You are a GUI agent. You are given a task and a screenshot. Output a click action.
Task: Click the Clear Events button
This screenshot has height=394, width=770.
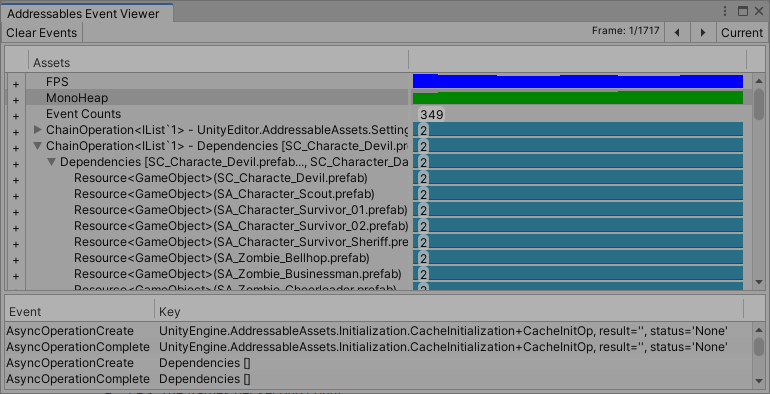click(x=42, y=33)
